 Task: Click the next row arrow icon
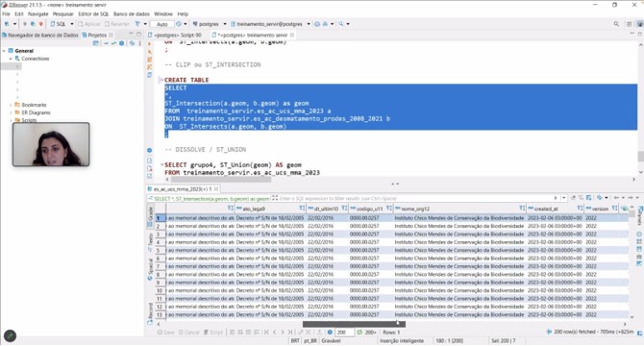point(283,332)
